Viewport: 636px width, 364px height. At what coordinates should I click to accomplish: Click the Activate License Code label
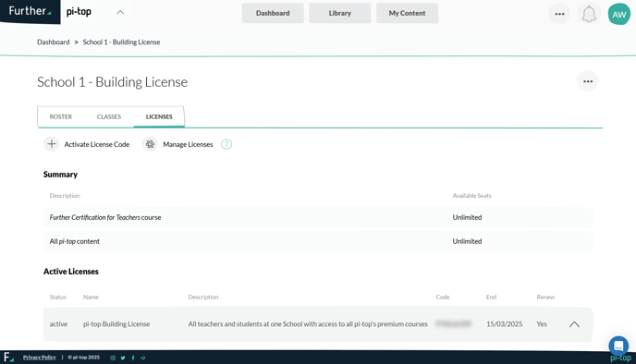(97, 144)
